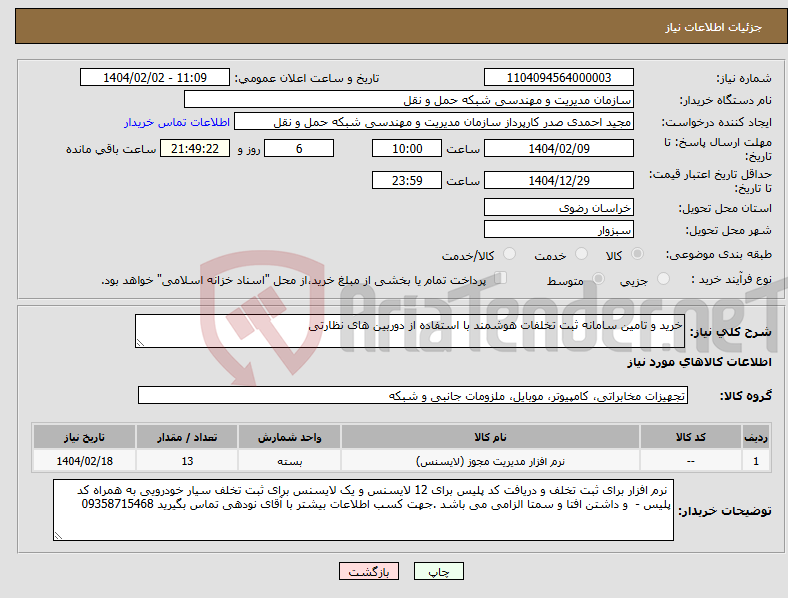Click the goods group field تجهیزات مخابراتی
The width and height of the screenshot is (788, 598).
coord(413,395)
